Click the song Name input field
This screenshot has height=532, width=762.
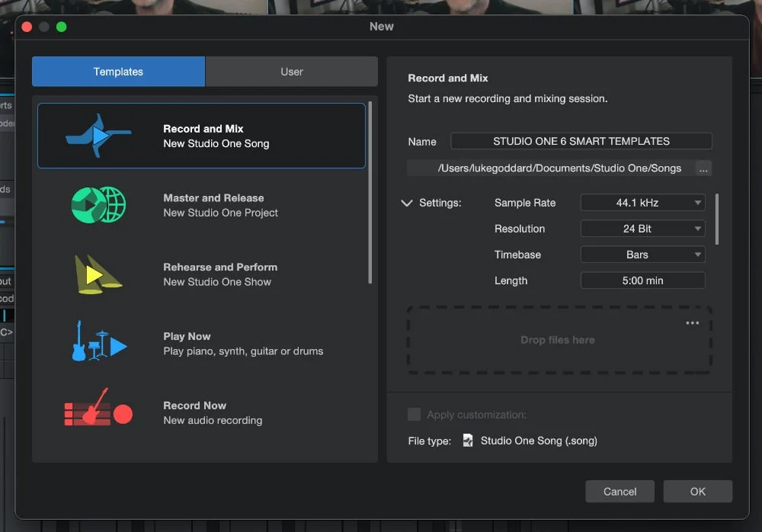point(581,141)
